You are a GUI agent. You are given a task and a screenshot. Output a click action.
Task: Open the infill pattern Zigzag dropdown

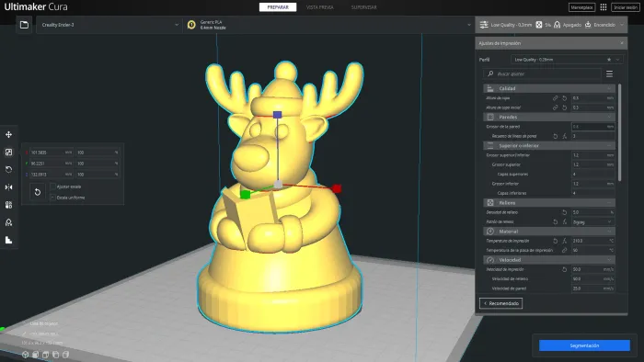coord(592,221)
